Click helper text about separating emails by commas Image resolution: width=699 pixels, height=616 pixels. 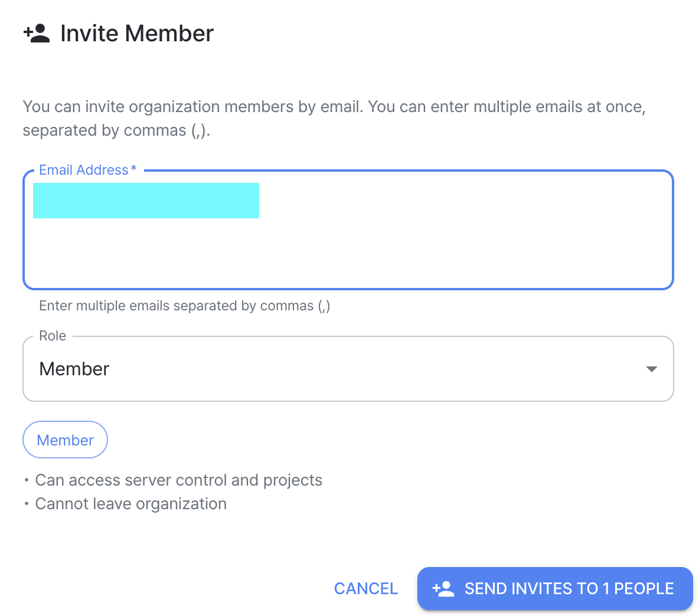pos(184,306)
